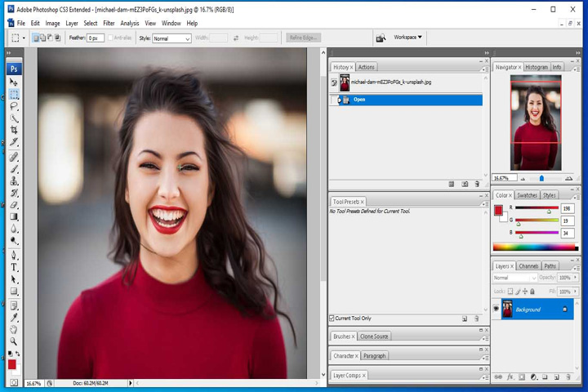The width and height of the screenshot is (588, 392).
Task: Select the Rectangle shape tool
Action: (x=14, y=292)
